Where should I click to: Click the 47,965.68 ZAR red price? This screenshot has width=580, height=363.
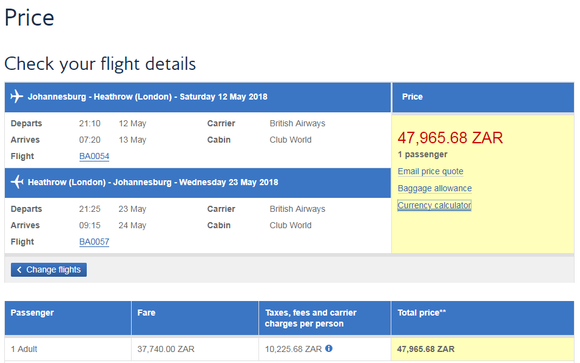click(x=450, y=138)
